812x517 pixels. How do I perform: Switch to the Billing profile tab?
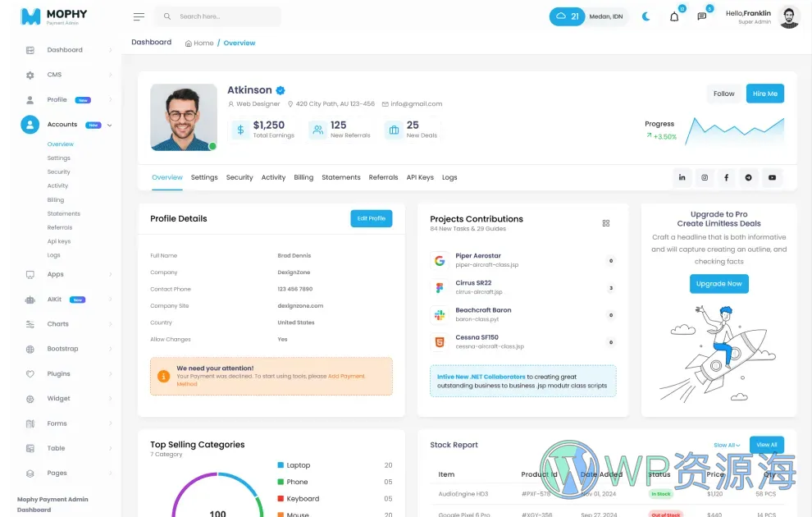302,176
